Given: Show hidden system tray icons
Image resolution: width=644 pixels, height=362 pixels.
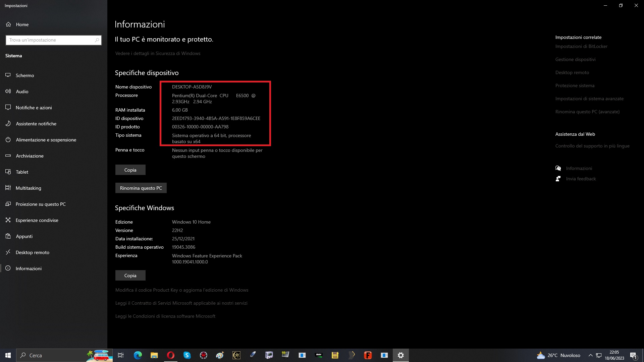Looking at the screenshot, I should 590,355.
